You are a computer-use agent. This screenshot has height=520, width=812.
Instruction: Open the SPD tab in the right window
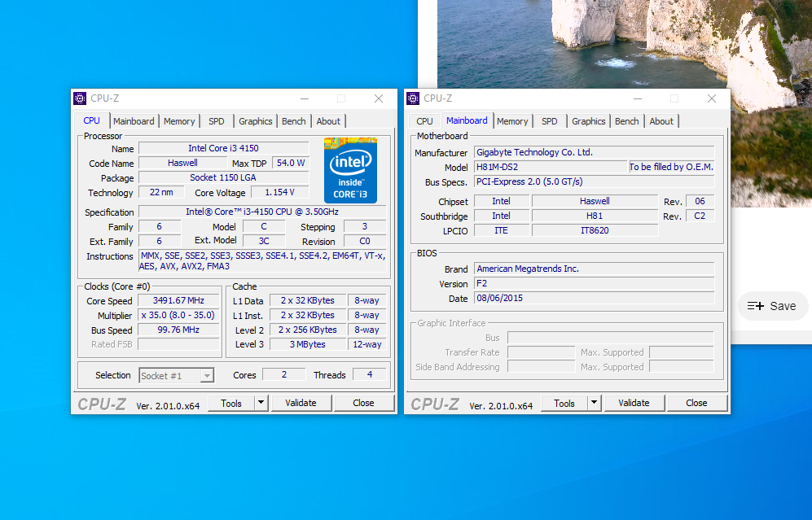(x=550, y=121)
